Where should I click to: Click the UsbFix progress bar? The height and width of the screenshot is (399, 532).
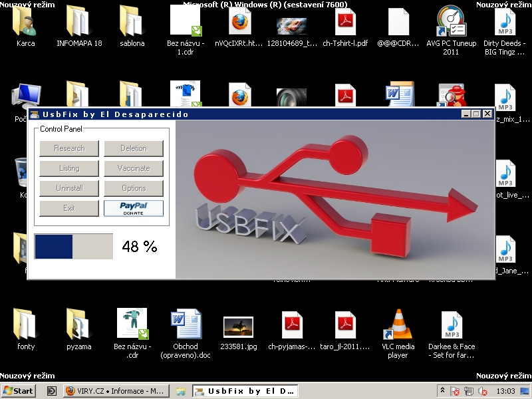click(74, 247)
